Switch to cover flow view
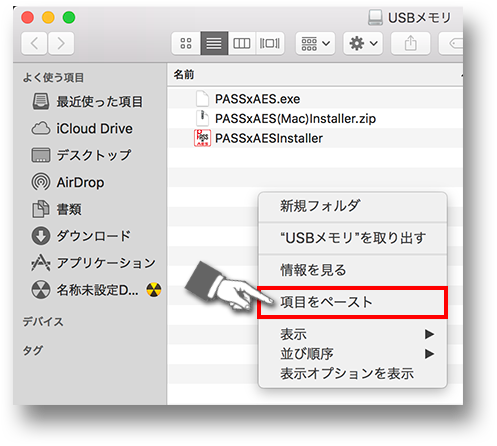This screenshot has height=446, width=497. 270,43
